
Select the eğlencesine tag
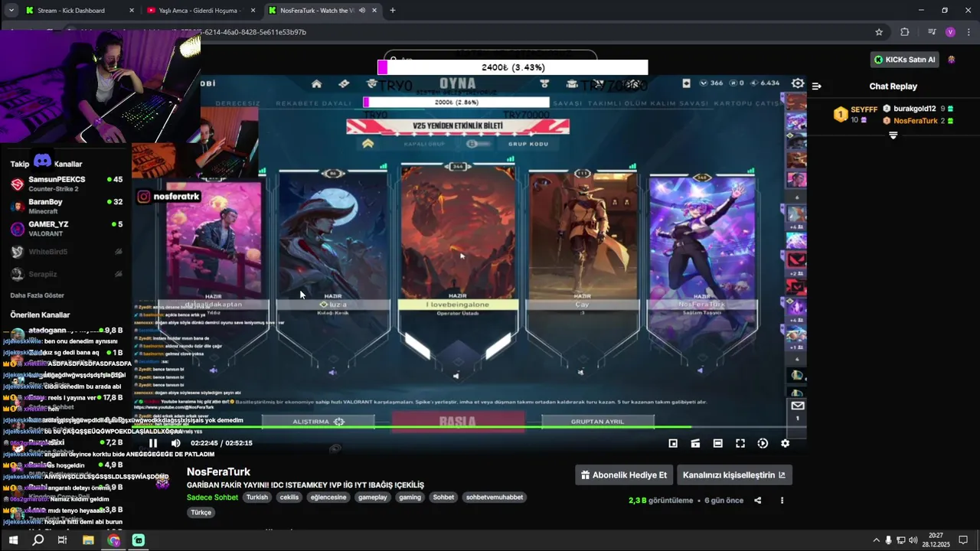pyautogui.click(x=328, y=497)
